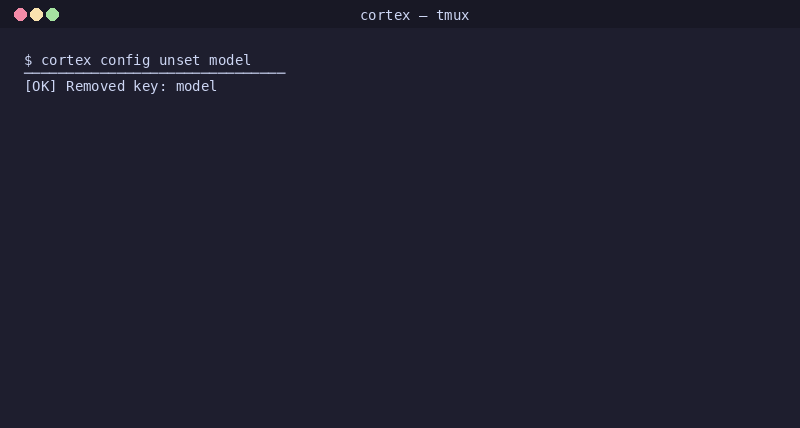Click the [OK] status tag
This screenshot has height=428, width=800.
[x=41, y=86]
